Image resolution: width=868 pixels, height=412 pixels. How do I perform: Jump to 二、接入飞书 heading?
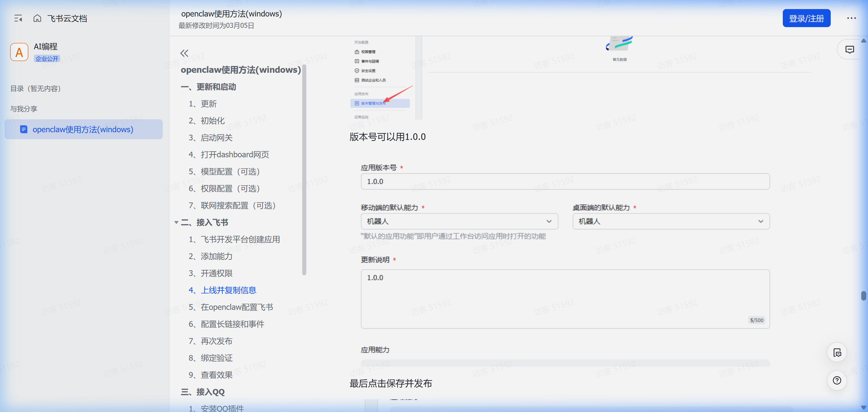click(x=205, y=222)
